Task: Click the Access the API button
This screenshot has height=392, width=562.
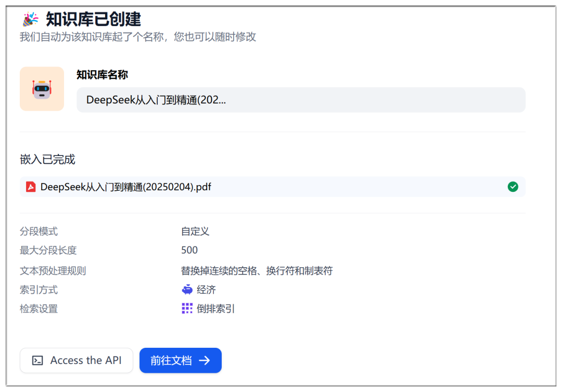Action: point(76,360)
